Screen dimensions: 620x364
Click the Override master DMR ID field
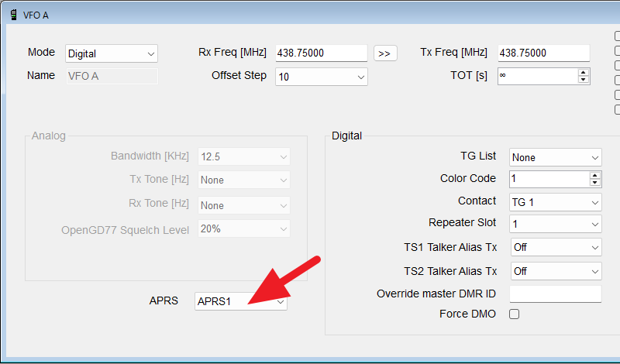(x=555, y=294)
